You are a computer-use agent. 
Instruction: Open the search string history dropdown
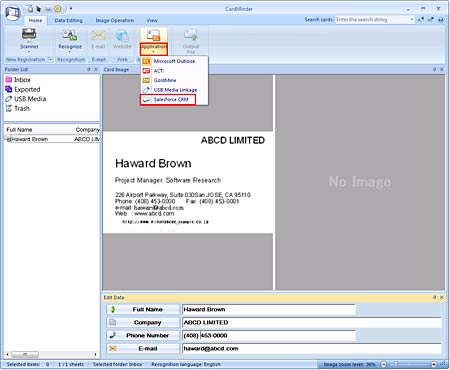412,20
